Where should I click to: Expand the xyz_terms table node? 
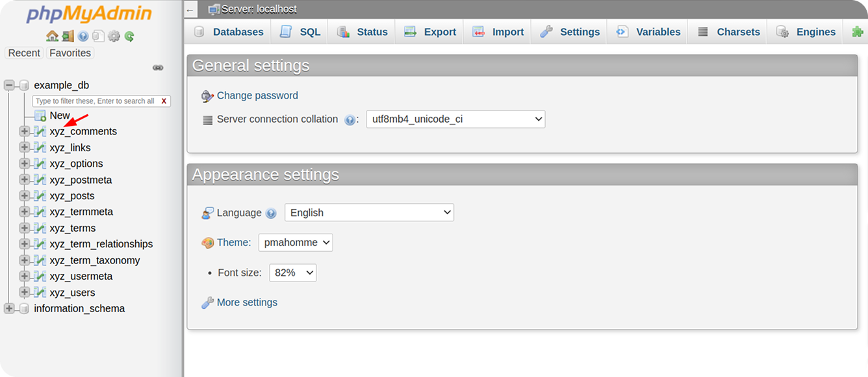[25, 228]
